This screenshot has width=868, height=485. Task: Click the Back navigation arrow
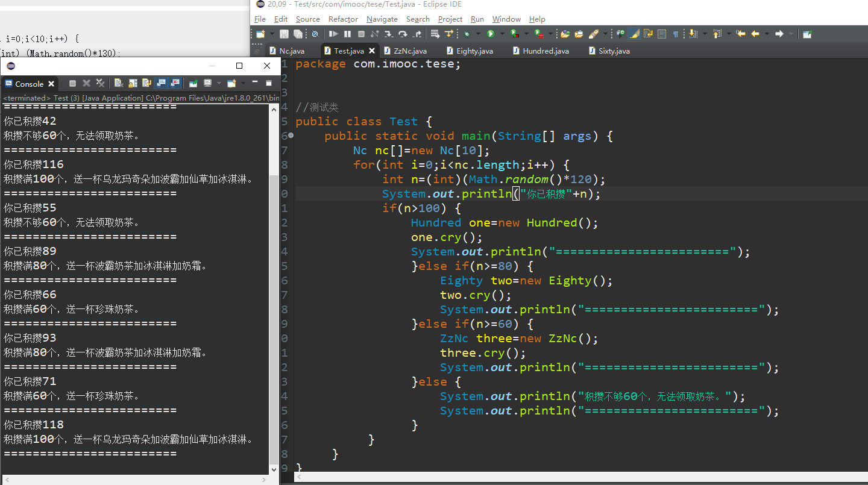(x=755, y=34)
